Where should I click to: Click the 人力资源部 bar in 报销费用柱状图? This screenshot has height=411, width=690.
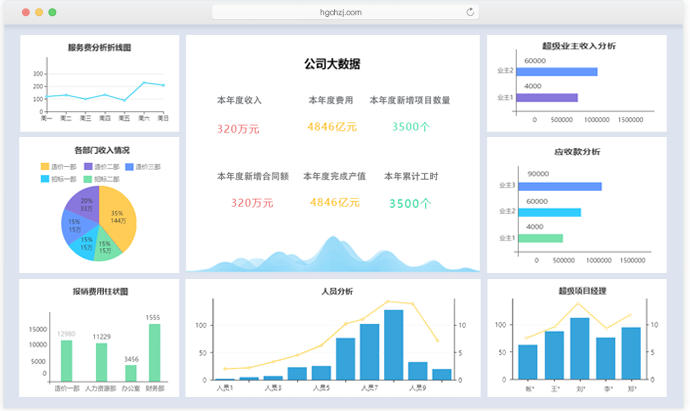pos(102,362)
